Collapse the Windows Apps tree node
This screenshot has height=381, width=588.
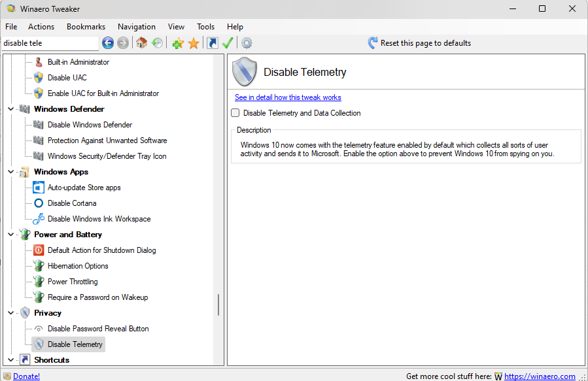coord(11,172)
